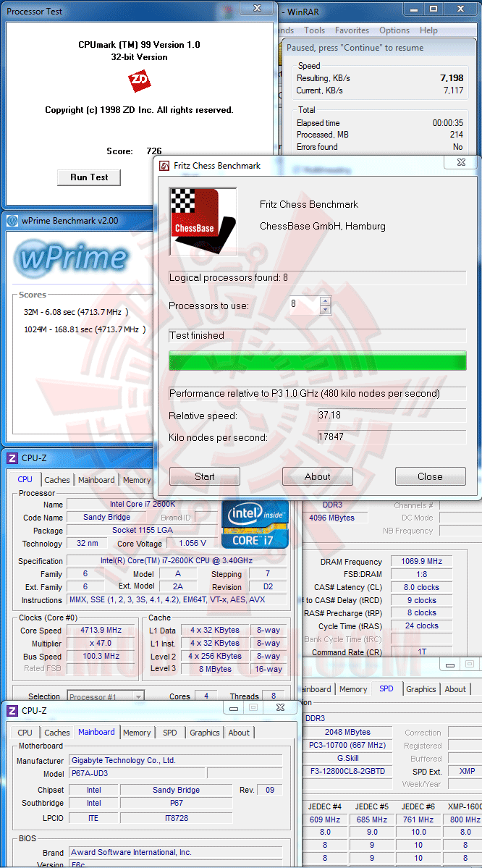Select Memory tab in right CPU-Z window

click(x=353, y=689)
